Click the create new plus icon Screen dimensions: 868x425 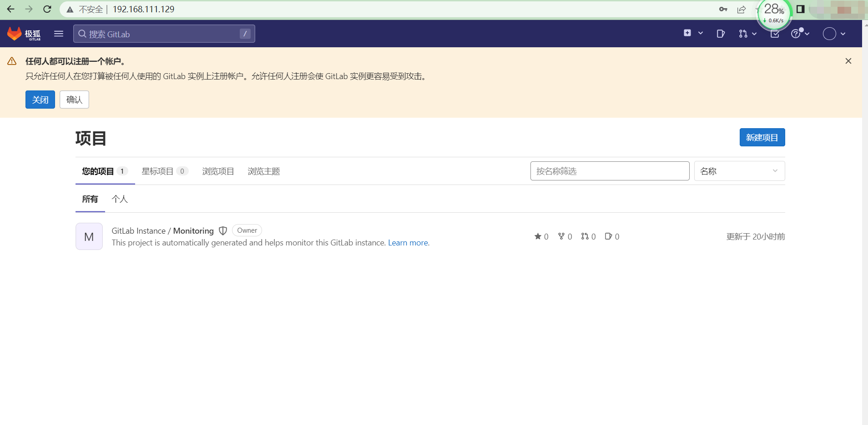tap(687, 33)
